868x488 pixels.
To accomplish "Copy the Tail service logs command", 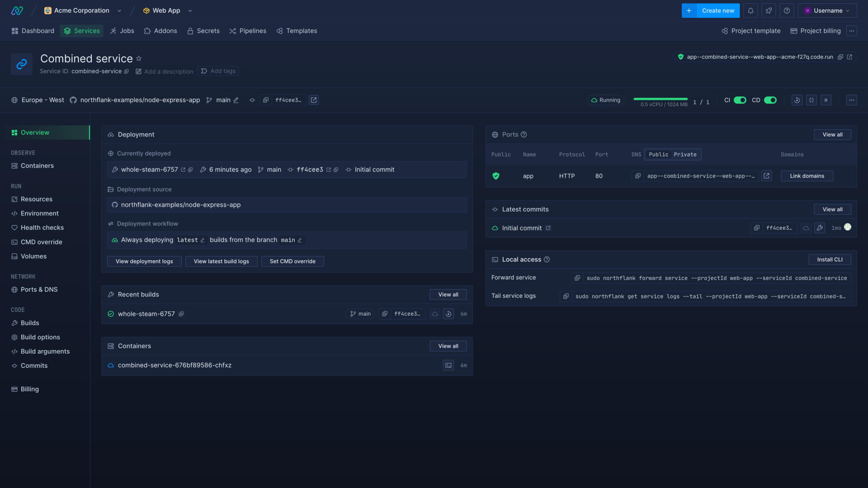I will click(x=566, y=296).
